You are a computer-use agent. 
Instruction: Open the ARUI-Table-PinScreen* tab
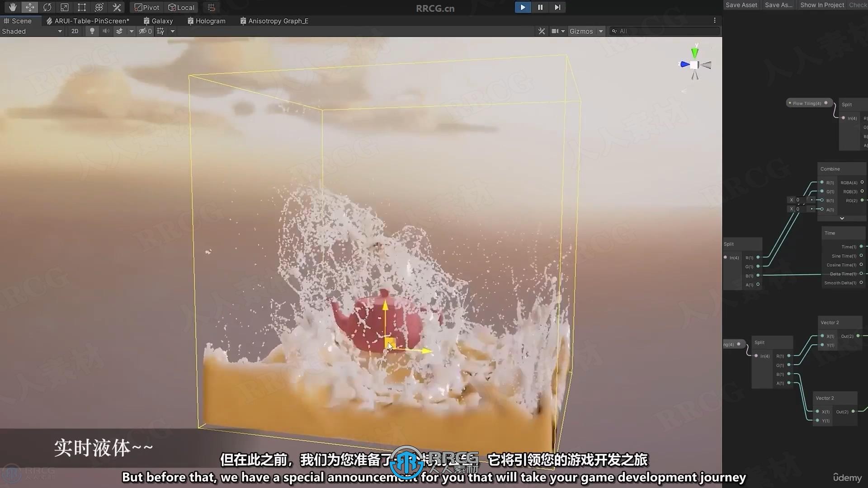[88, 21]
